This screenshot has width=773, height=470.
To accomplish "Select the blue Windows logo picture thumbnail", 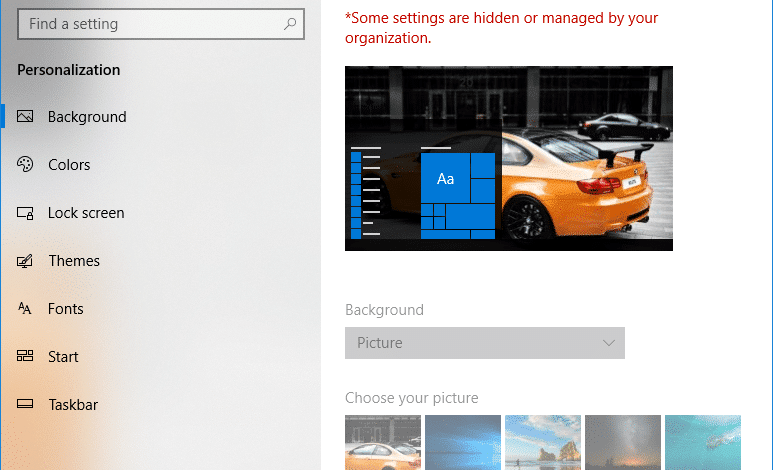I will 463,442.
